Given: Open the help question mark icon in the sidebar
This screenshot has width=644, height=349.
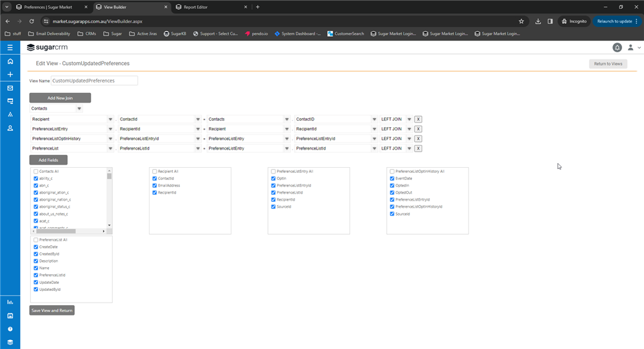Looking at the screenshot, I should click(10, 329).
